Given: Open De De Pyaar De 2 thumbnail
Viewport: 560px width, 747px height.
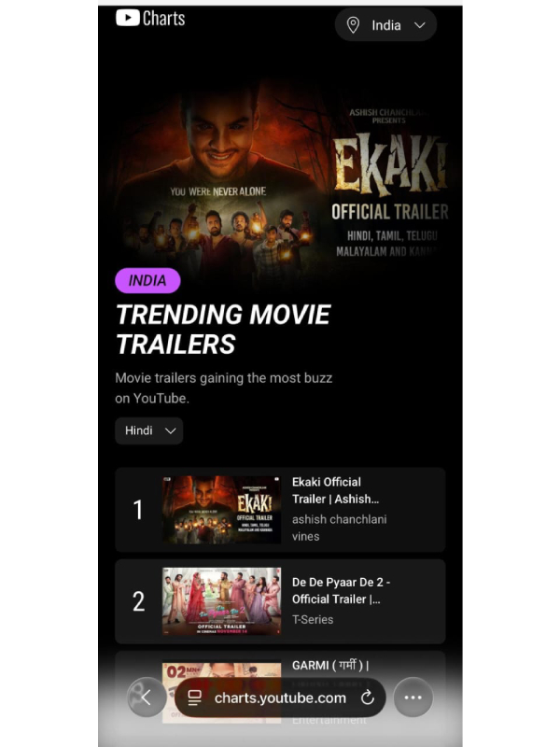Looking at the screenshot, I should (221, 601).
